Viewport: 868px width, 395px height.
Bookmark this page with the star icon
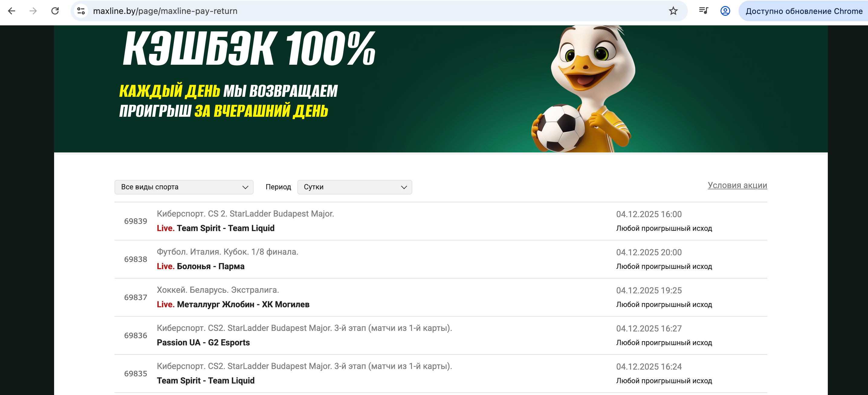click(673, 11)
